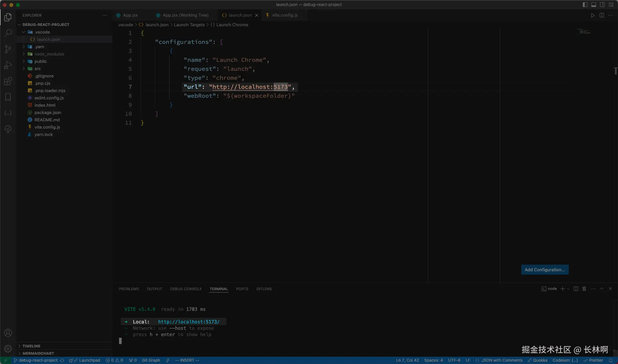Toggle bottom panel visibility in title bar
The height and width of the screenshot is (364, 618).
[594, 5]
